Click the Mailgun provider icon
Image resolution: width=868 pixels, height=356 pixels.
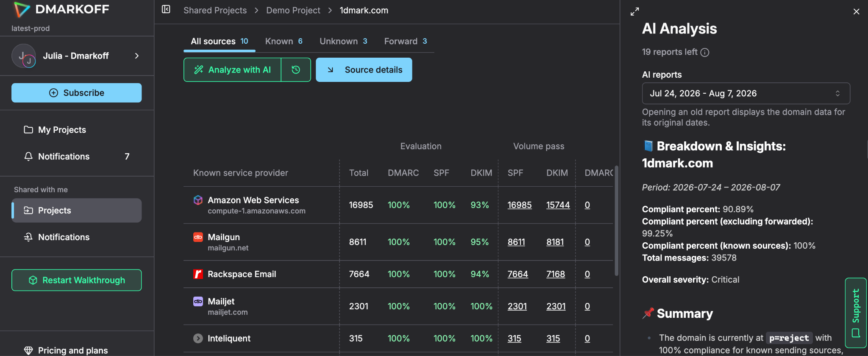click(x=198, y=237)
